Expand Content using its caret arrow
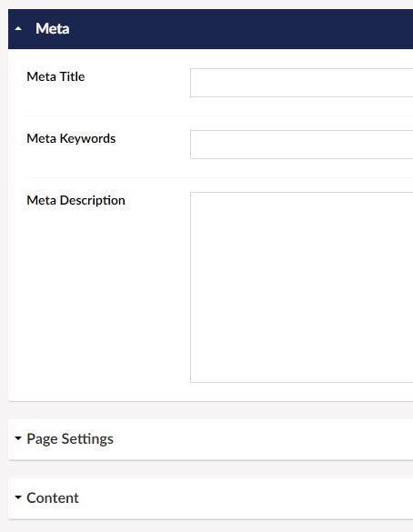Screen dimensions: 413x532 click(18, 497)
